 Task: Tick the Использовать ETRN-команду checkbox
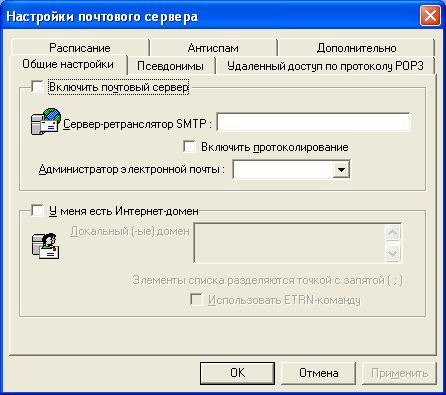(196, 299)
